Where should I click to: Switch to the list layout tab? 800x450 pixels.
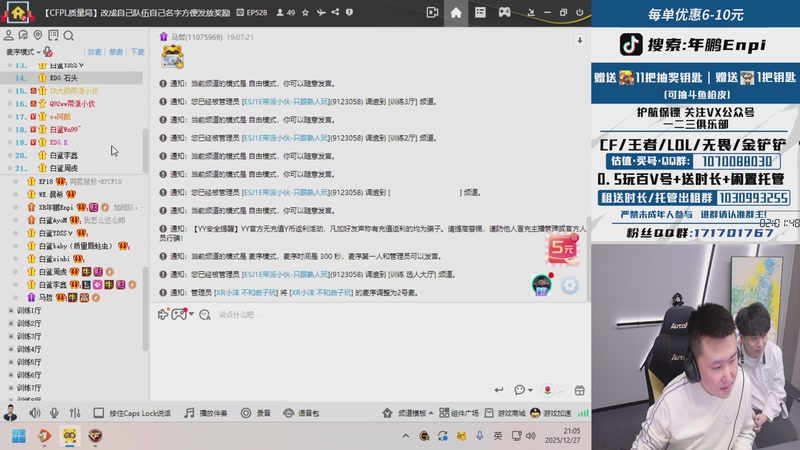coord(480,12)
